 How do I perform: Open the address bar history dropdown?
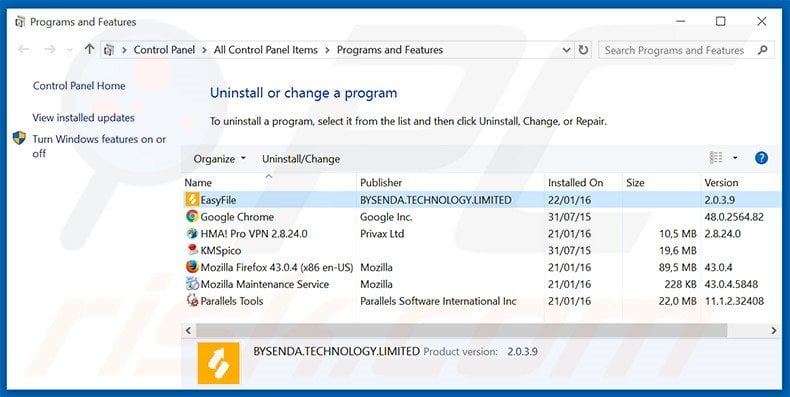[x=566, y=50]
